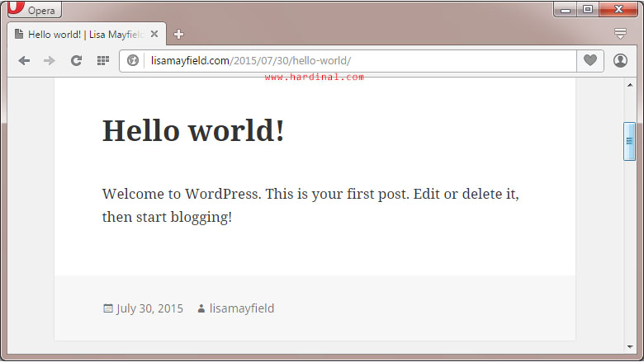Open the lisamayfield author link

pos(241,308)
